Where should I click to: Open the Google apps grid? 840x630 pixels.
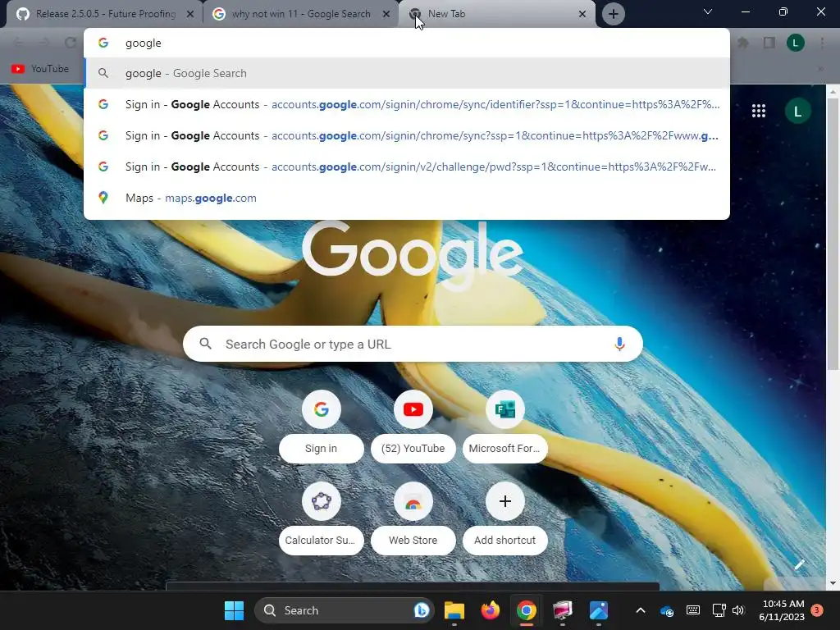[x=759, y=111]
